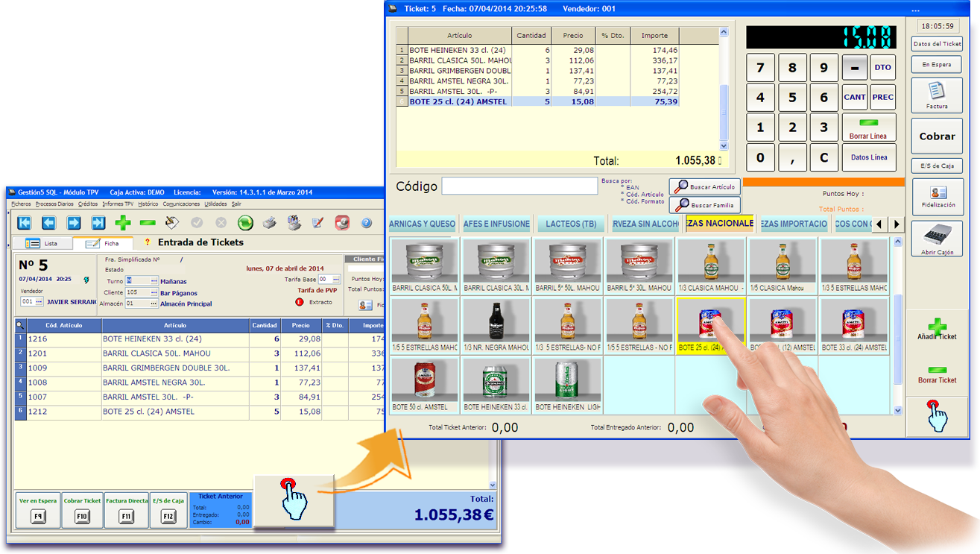This screenshot has height=554, width=980.
Task: Open the Procesos Diarios menu
Action: (x=54, y=204)
